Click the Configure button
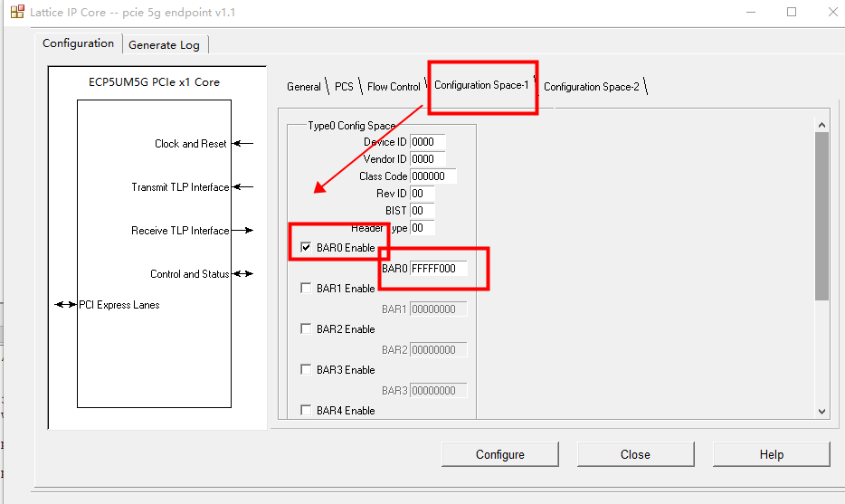 pos(500,454)
